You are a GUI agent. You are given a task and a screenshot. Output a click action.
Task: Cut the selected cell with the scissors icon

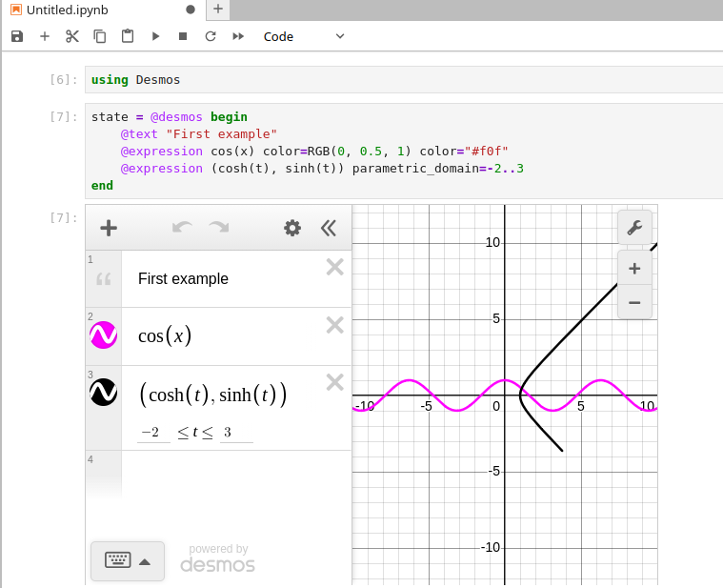[72, 36]
